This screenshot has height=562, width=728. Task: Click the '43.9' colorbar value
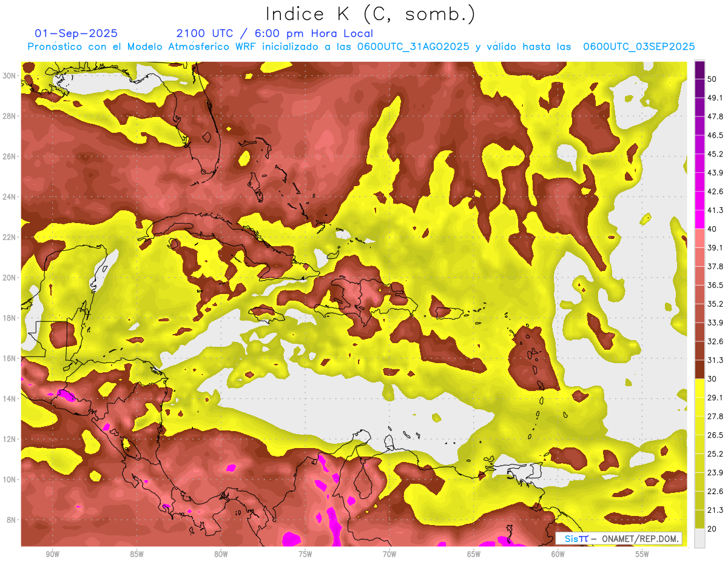(715, 173)
